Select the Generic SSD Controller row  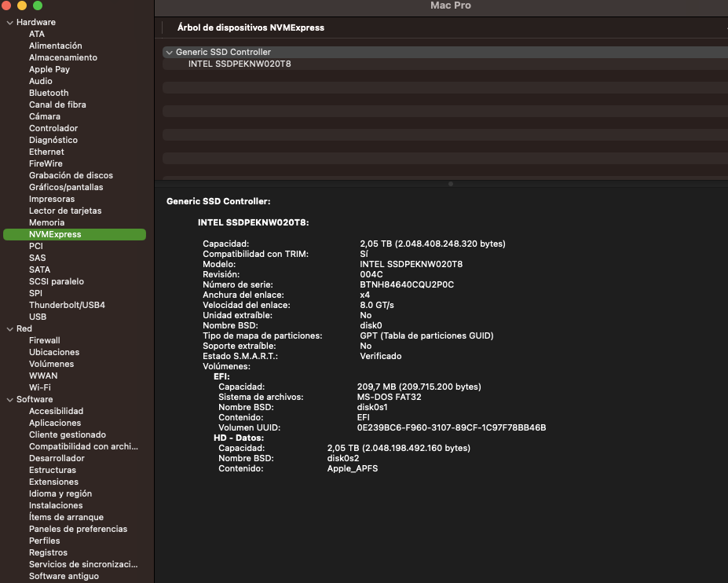click(x=445, y=52)
